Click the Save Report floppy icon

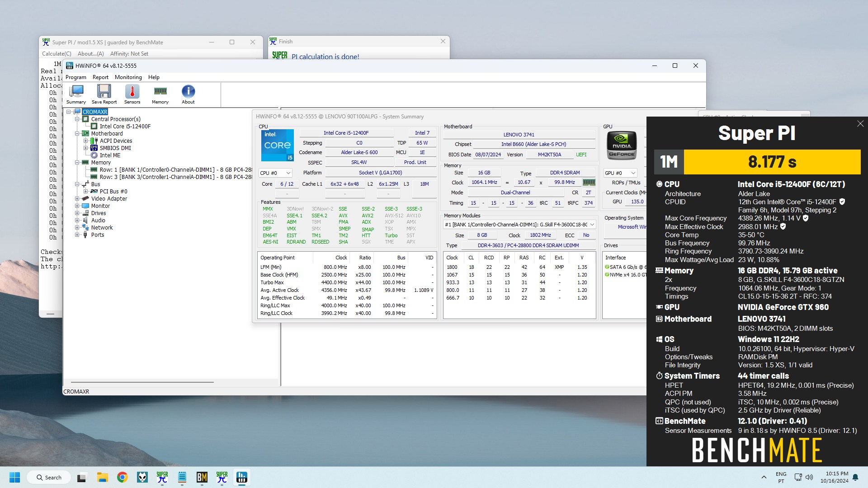[104, 94]
